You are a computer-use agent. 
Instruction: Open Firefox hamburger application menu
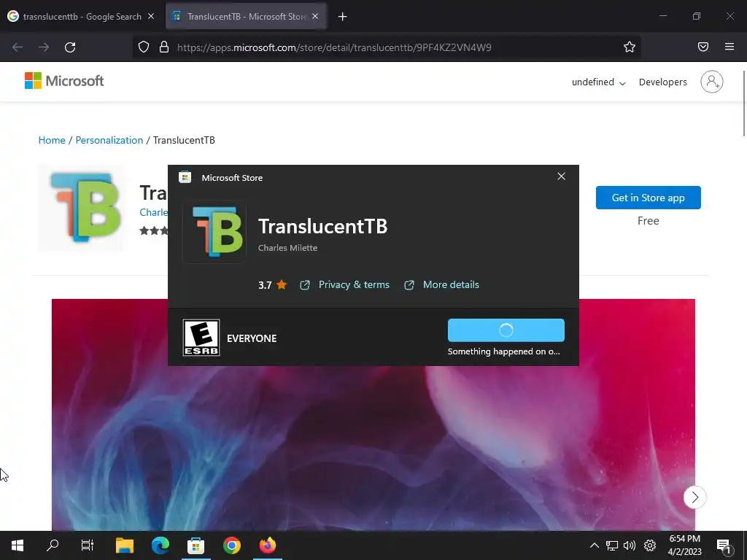point(729,47)
